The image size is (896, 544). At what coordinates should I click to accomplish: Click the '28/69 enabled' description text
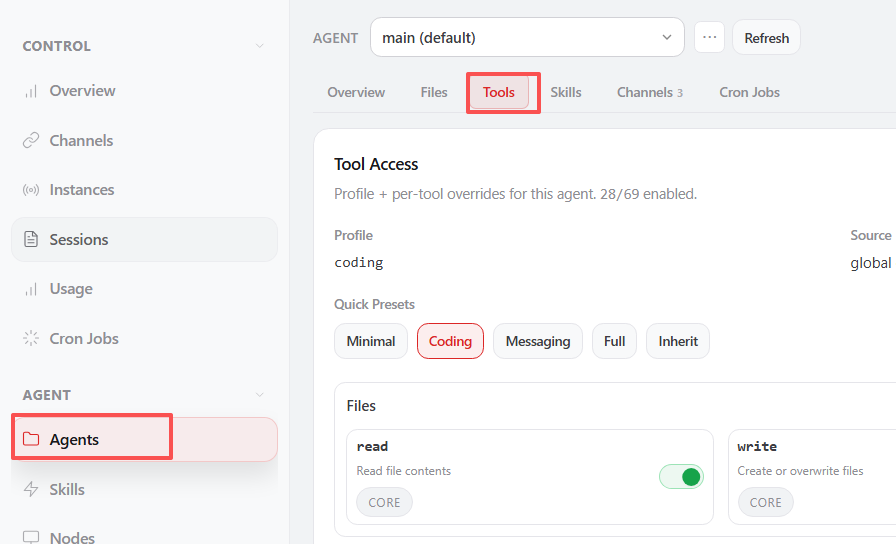coord(648,194)
